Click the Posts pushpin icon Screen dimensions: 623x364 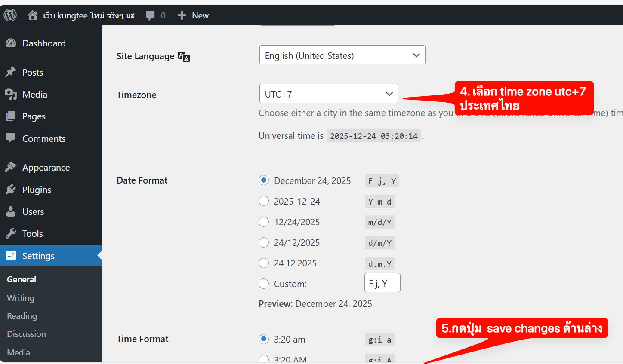[11, 72]
